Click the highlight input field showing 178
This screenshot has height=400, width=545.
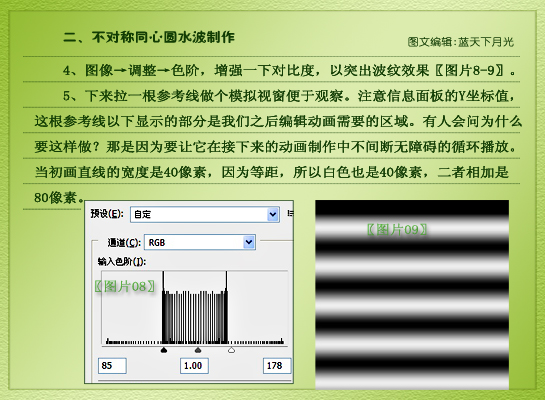point(277,366)
